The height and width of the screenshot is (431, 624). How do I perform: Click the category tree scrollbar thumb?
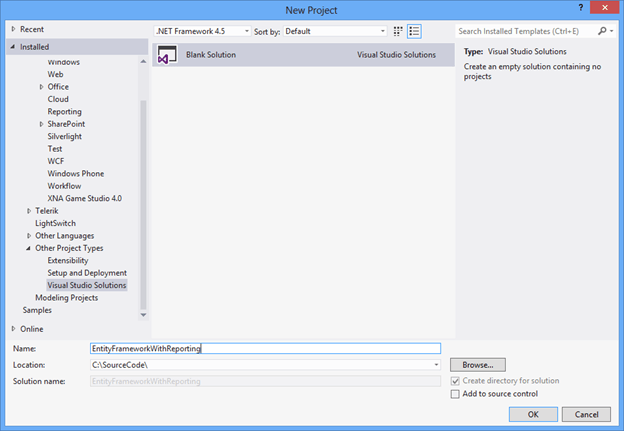143,205
